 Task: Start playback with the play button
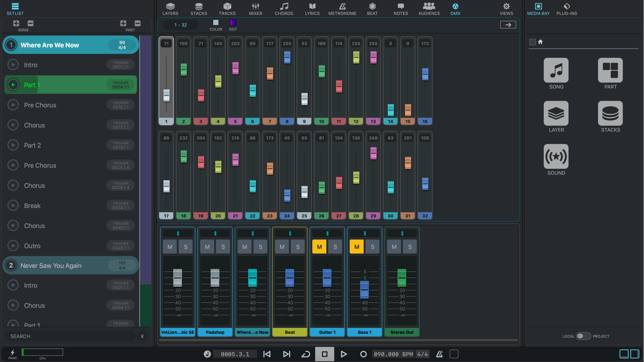coord(344,354)
